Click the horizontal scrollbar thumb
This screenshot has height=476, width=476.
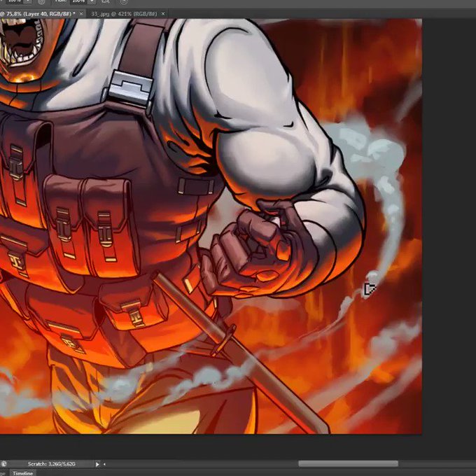[x=348, y=463]
